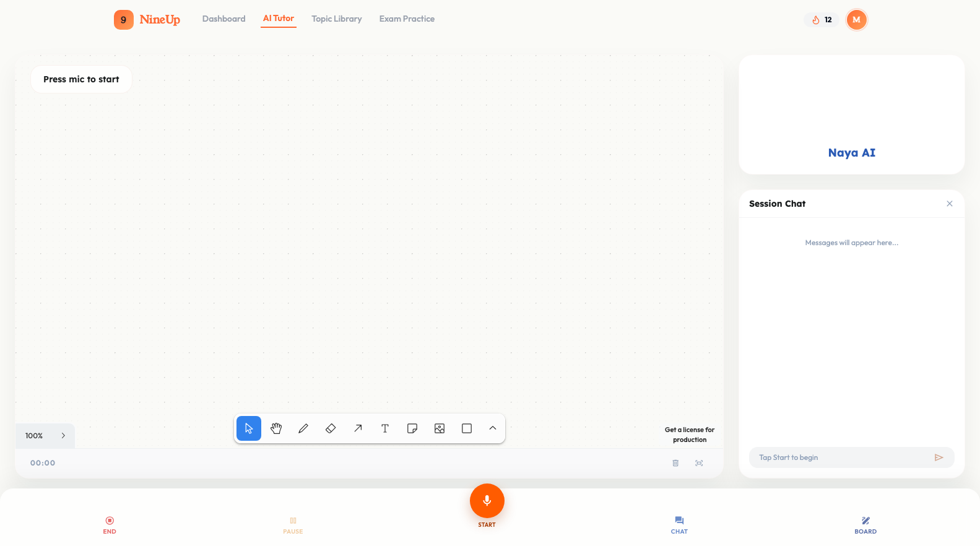Select the text tool
Viewport: 980px width, 546px height.
[385, 428]
